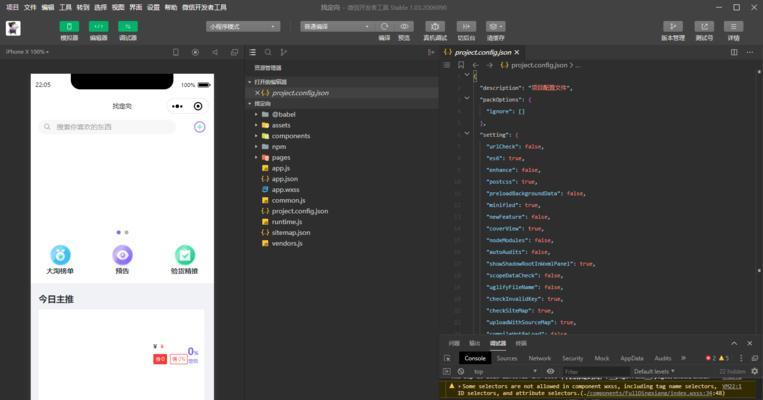Click the Compile refresh icon
763x400 pixels.
(x=384, y=26)
